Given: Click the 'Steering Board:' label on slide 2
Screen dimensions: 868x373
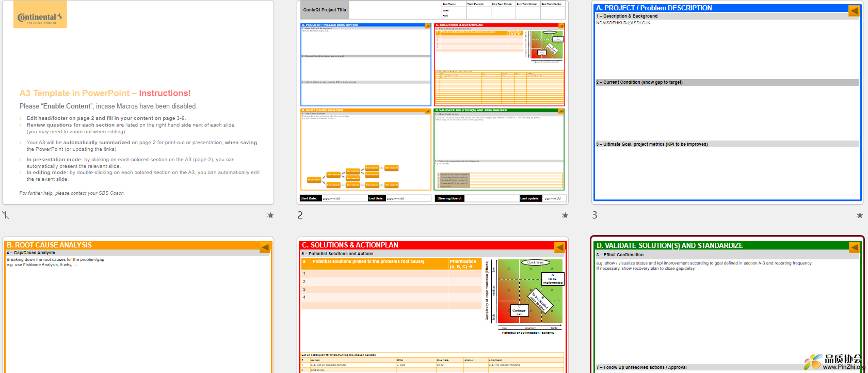Looking at the screenshot, I should pos(450,198).
